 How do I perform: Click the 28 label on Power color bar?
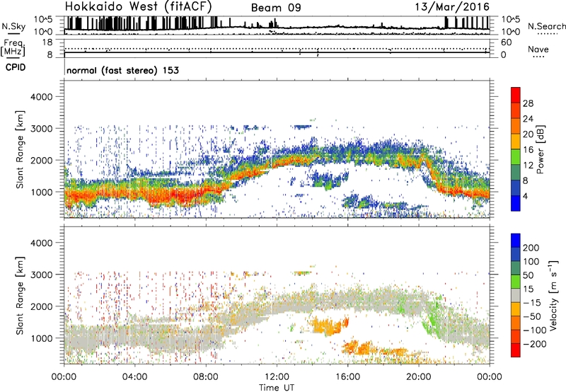528,103
